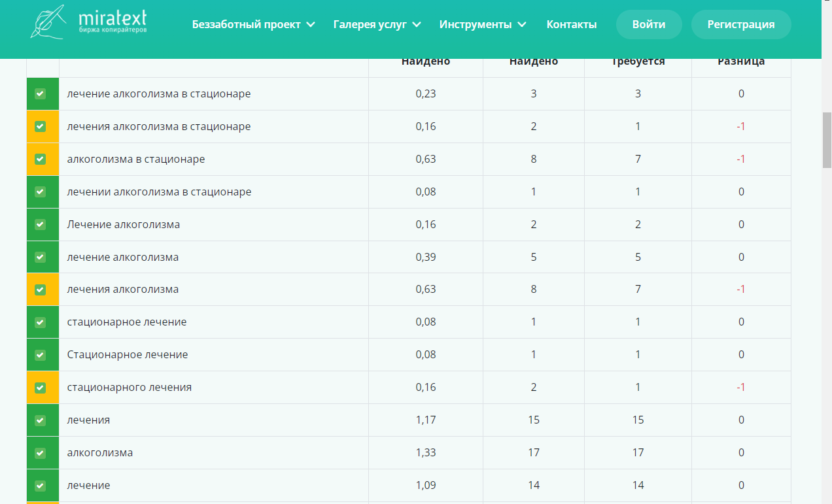
Task: Click the 'Требуется' column header
Action: pyautogui.click(x=638, y=62)
